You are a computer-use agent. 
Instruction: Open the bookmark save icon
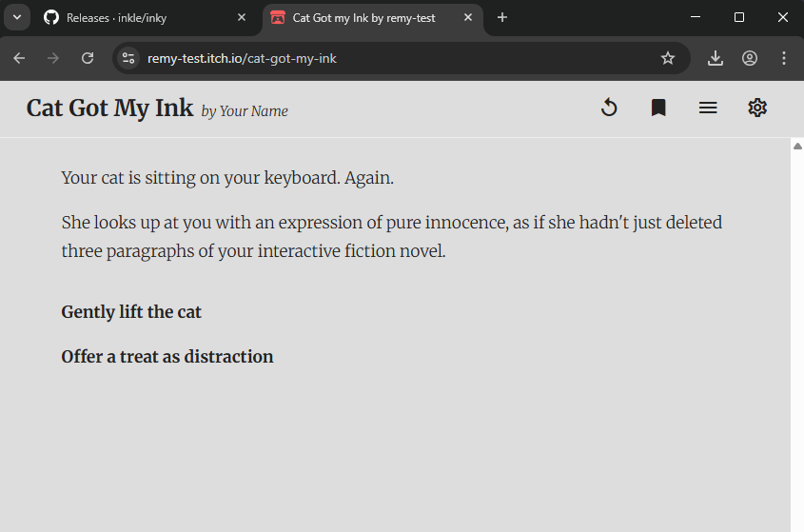(x=658, y=108)
